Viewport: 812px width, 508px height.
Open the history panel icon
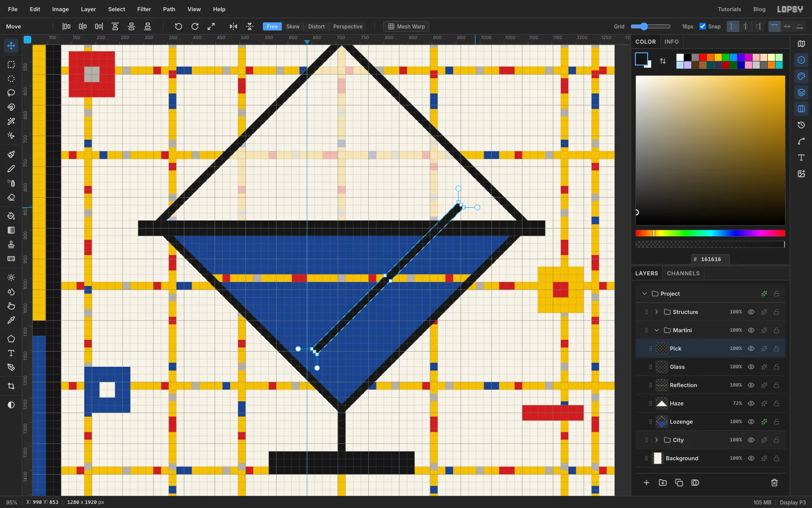click(801, 125)
